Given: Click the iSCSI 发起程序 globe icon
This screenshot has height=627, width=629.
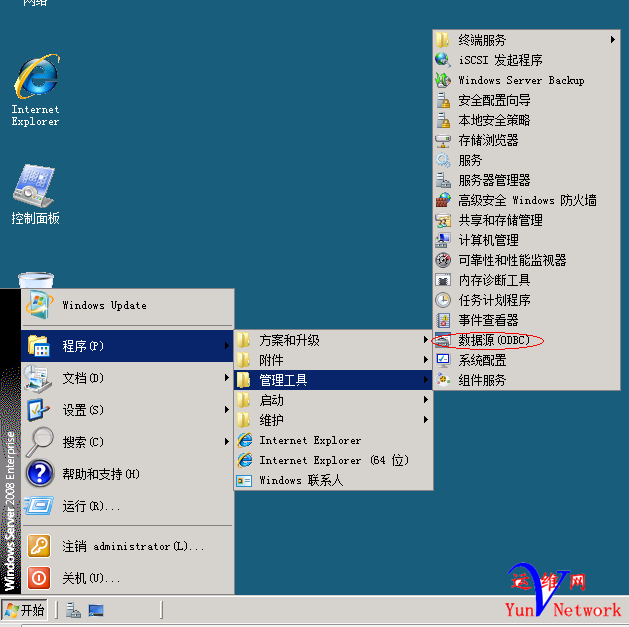Looking at the screenshot, I should click(443, 60).
